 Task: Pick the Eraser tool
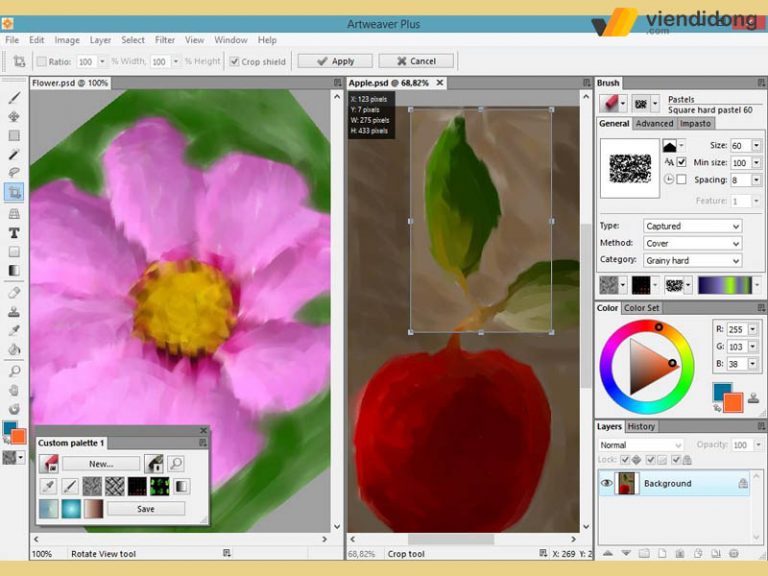pos(14,292)
